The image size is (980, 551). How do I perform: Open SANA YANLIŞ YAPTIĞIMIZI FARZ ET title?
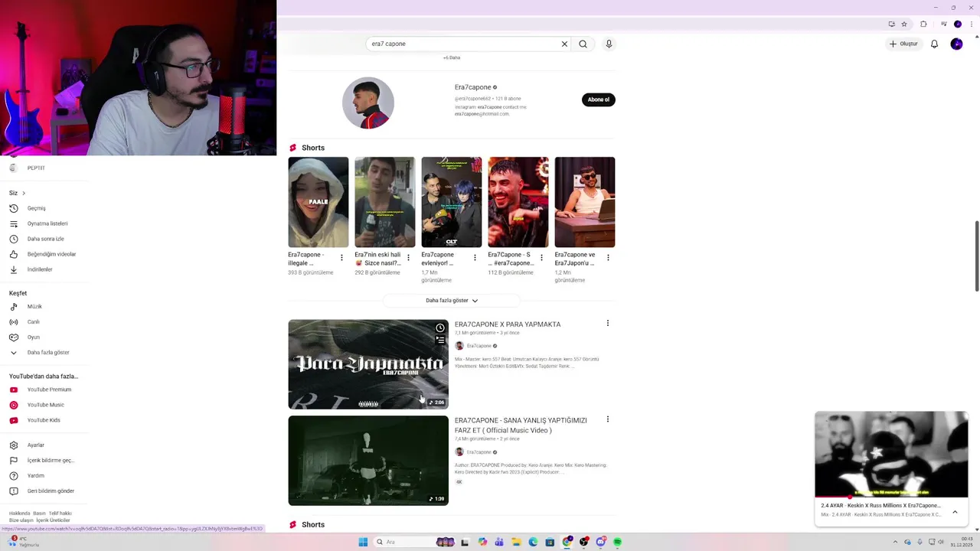click(x=521, y=425)
